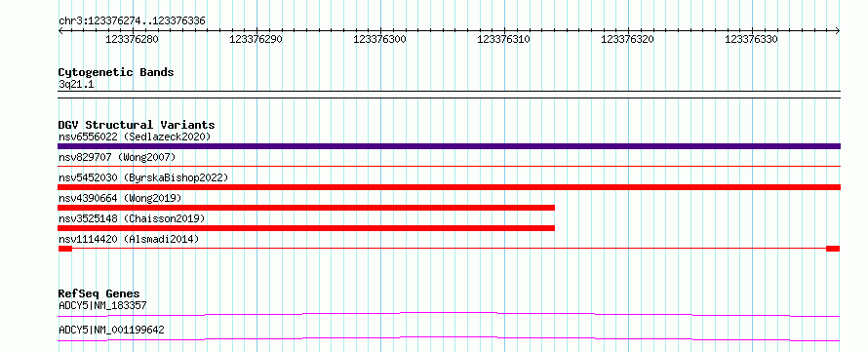
Task: Click the left arrow end of the ruler
Action: [60, 31]
